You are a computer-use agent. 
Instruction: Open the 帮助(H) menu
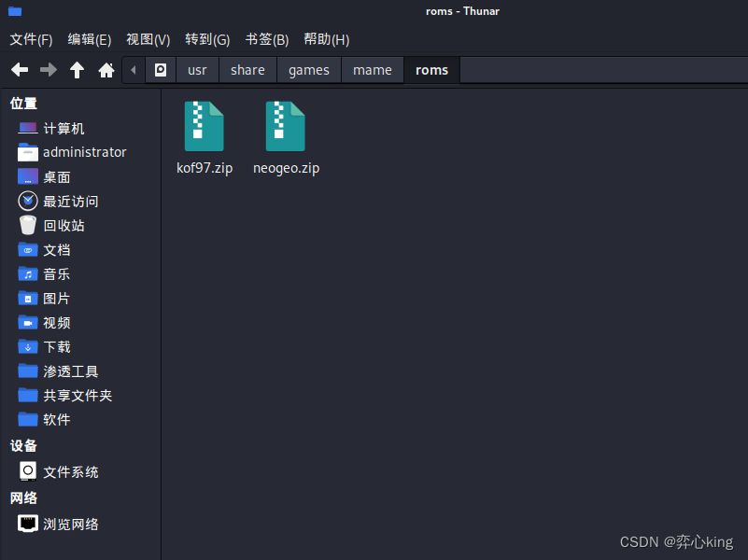(x=326, y=39)
